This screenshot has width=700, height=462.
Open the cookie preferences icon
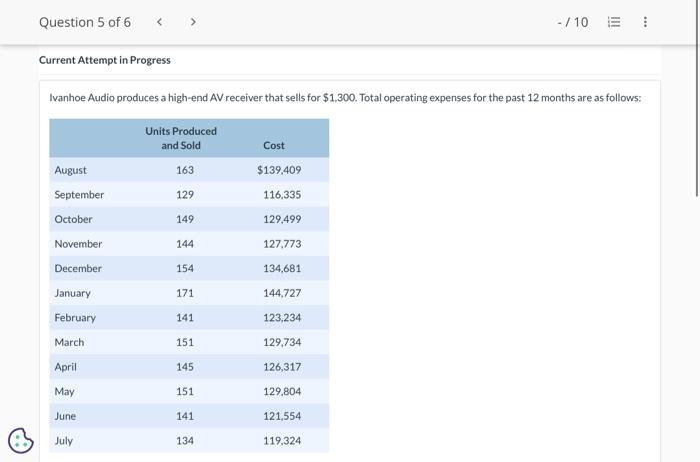(21, 441)
